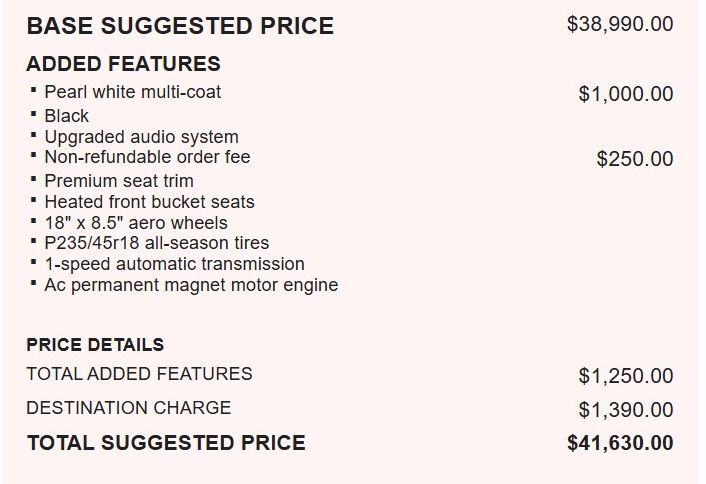
Task: Select the 1-speed automatic transmission item
Action: [174, 264]
